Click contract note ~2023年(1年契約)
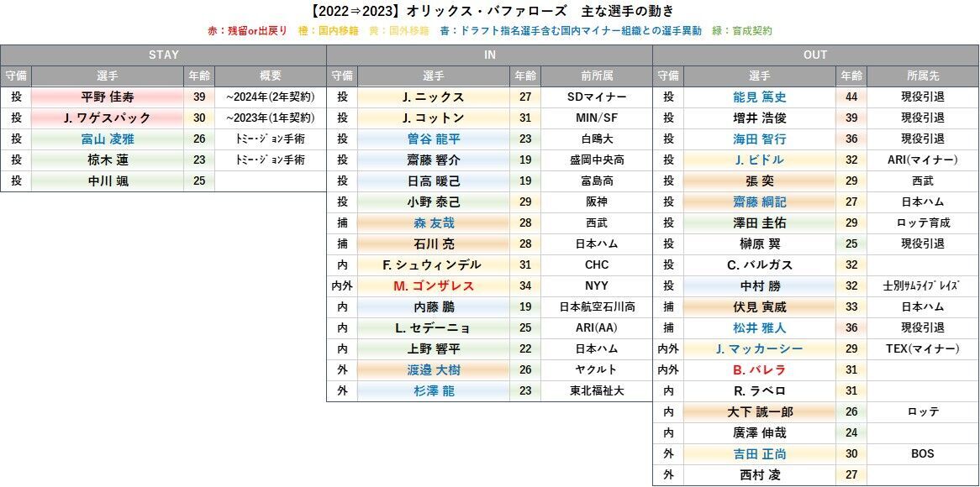The width and height of the screenshot is (980, 487). [270, 118]
